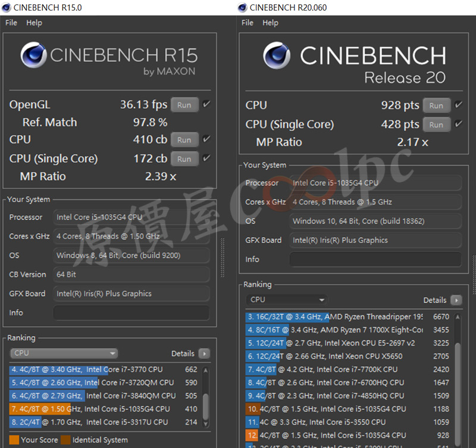Screen dimensions: 476x448
Task: Click the Identical System brown legend swatch
Action: pos(65,440)
